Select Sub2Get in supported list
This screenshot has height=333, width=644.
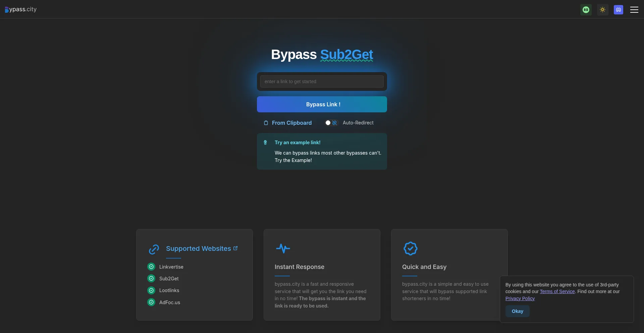(169, 279)
